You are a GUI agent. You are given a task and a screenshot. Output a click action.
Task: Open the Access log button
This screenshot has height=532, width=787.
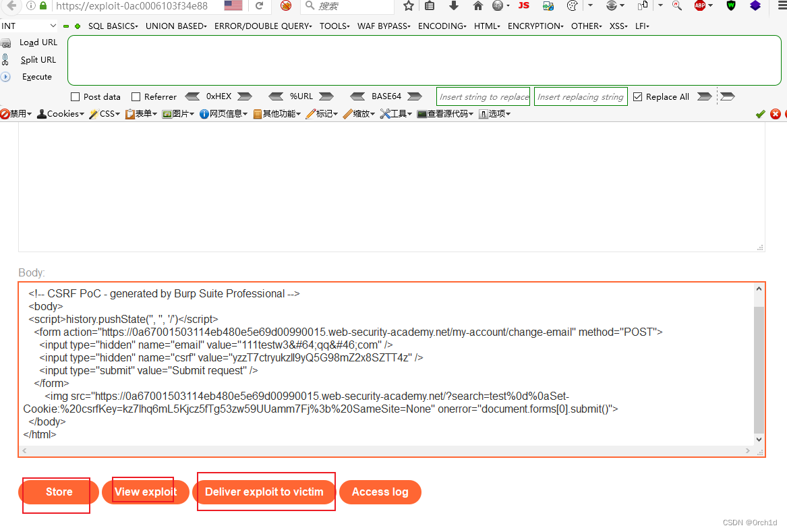click(x=380, y=492)
